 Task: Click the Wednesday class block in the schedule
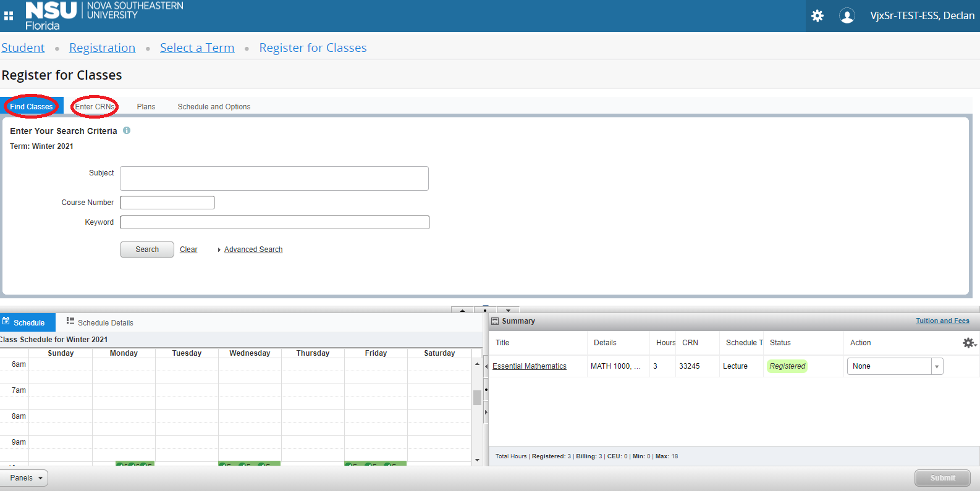(x=250, y=463)
